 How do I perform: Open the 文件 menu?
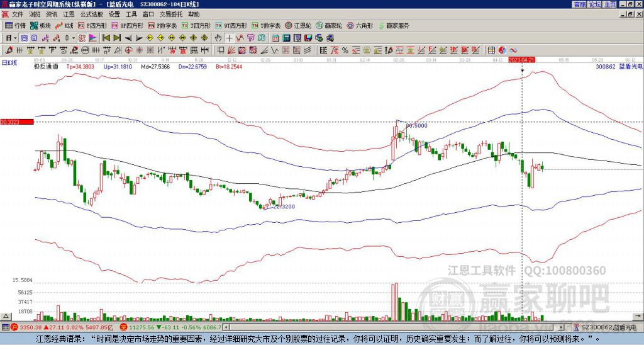point(18,14)
